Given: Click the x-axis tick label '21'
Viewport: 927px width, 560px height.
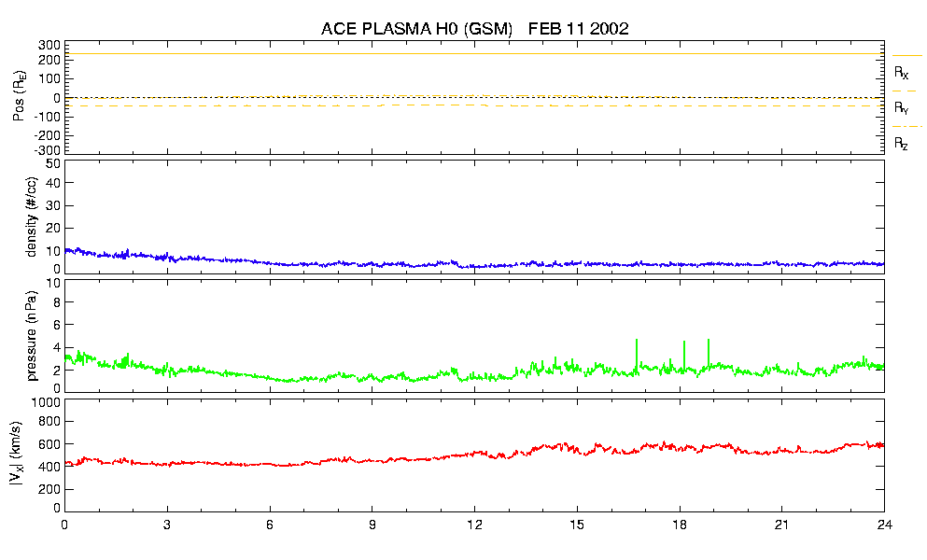Looking at the screenshot, I should (781, 525).
